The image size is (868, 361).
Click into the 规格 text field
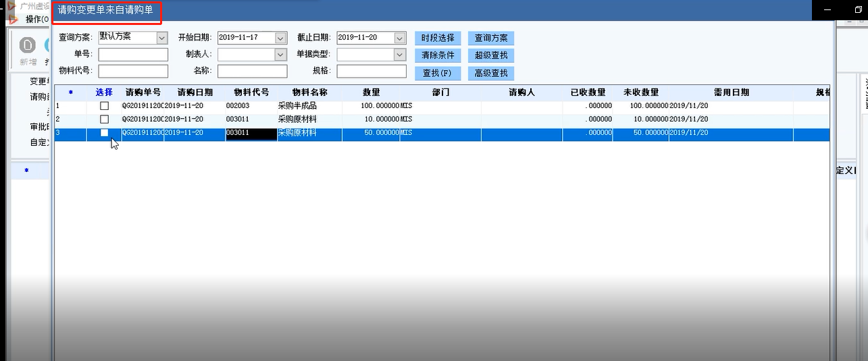(x=372, y=71)
